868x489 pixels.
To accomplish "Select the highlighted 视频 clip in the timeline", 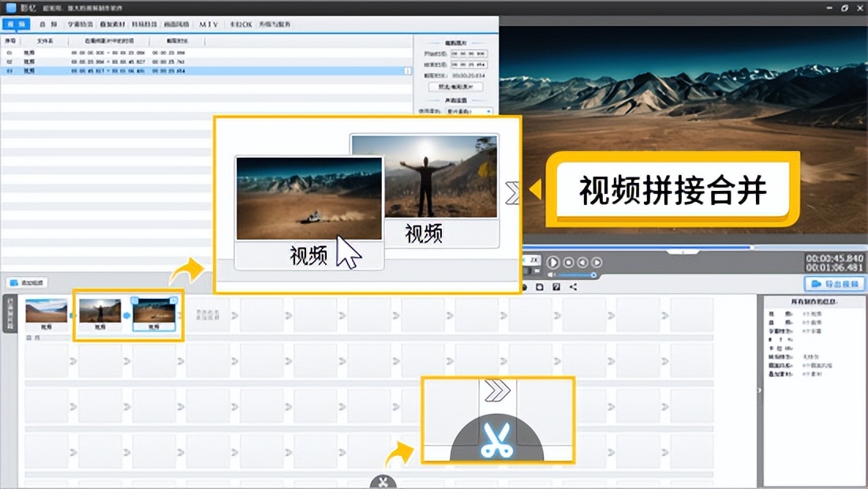I will [154, 312].
